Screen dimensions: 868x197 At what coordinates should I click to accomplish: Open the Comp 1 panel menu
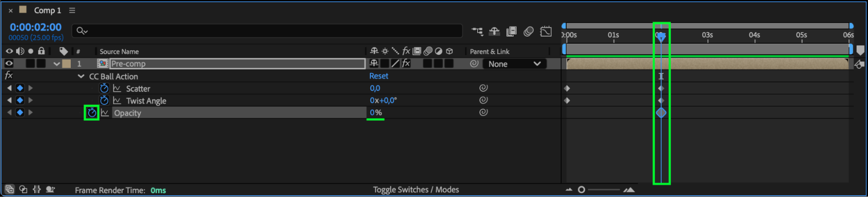[72, 10]
